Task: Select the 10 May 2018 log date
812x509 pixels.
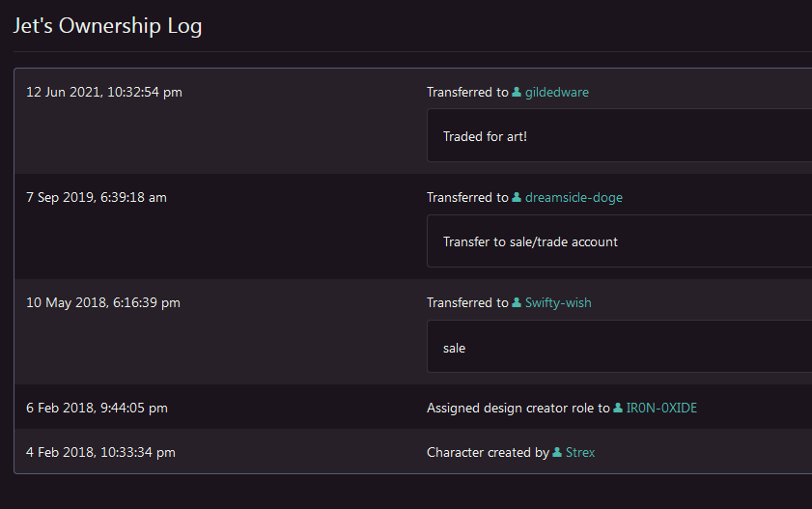Action: (103, 303)
